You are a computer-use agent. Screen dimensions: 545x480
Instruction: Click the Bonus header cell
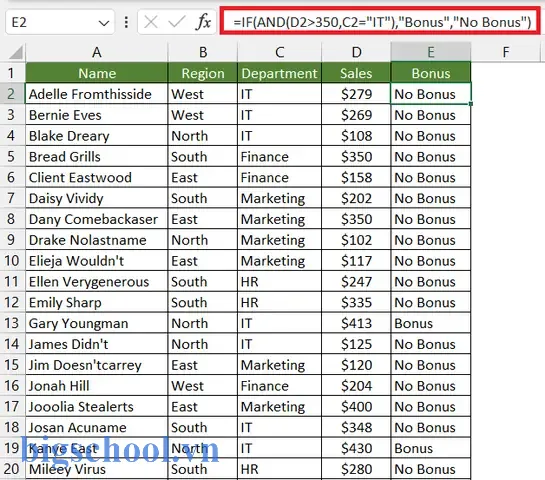[x=431, y=73]
